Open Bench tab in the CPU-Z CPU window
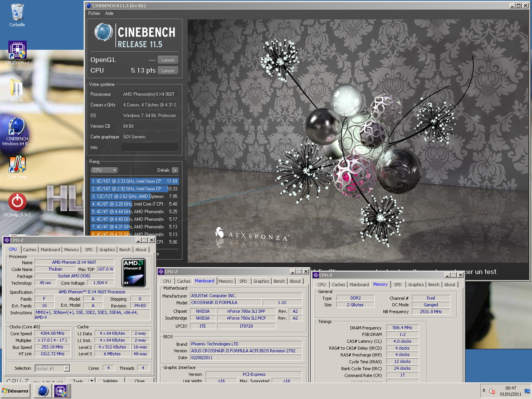The height and width of the screenshot is (399, 532). (x=125, y=250)
